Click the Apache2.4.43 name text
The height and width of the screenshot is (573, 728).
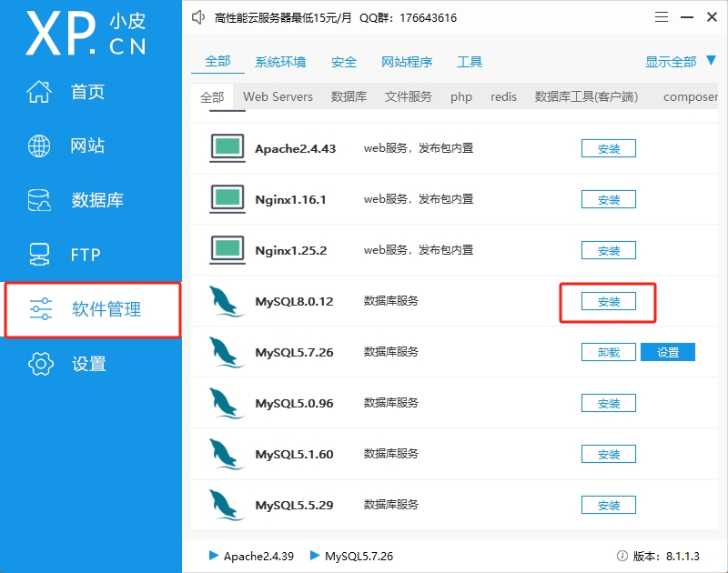(295, 148)
